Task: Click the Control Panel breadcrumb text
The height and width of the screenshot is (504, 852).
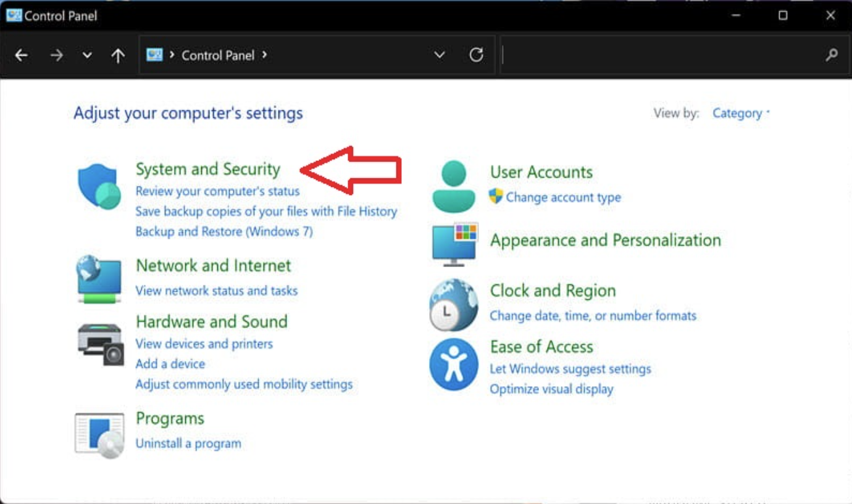Action: tap(218, 56)
